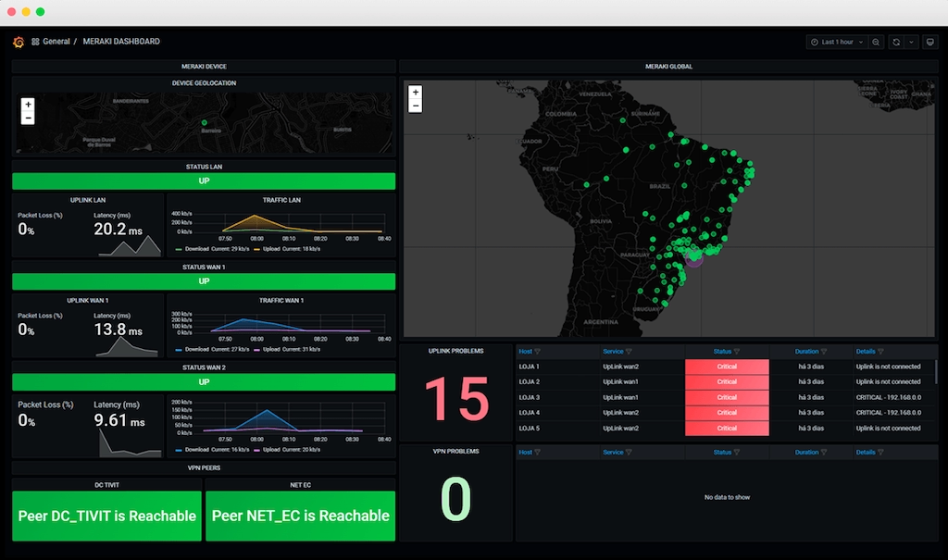
Task: Cycle view mode with the monitor icon
Action: [929, 42]
